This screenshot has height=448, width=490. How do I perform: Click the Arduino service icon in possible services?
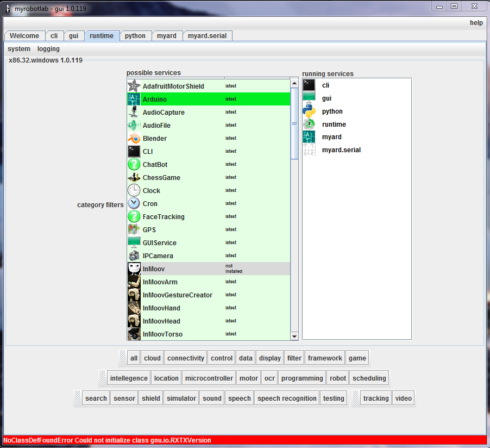click(134, 99)
